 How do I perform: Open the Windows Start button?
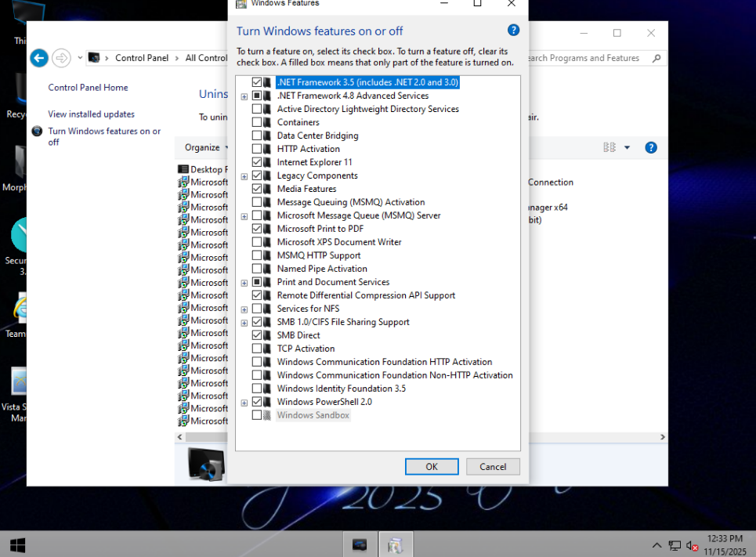pos(17,545)
